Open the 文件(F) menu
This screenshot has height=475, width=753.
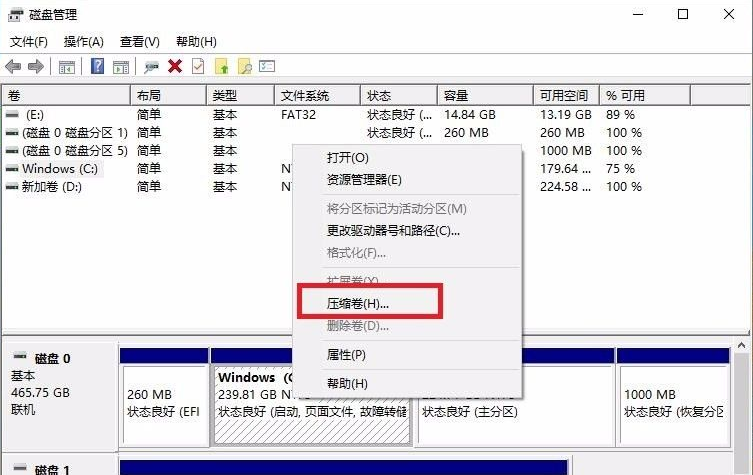pos(28,42)
